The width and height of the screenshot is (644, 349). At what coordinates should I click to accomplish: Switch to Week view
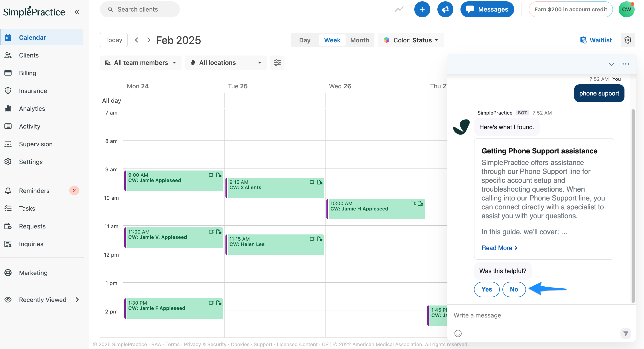coord(332,40)
